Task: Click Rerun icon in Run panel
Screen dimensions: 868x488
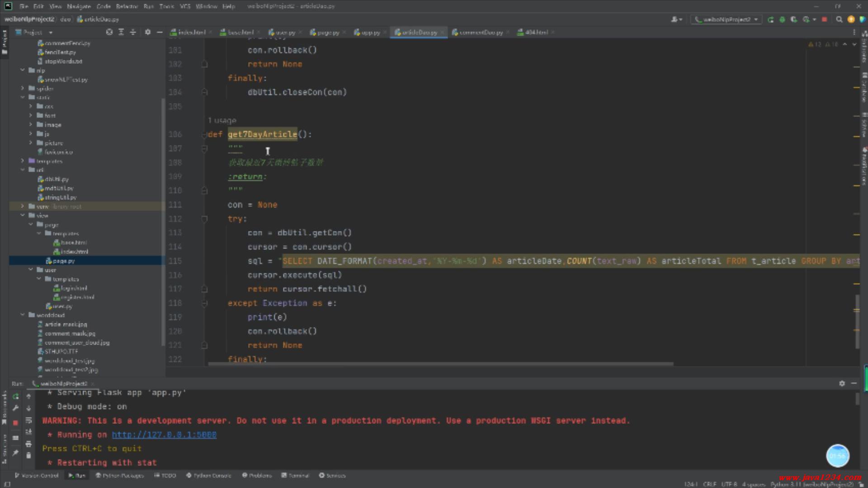Action: click(x=16, y=396)
